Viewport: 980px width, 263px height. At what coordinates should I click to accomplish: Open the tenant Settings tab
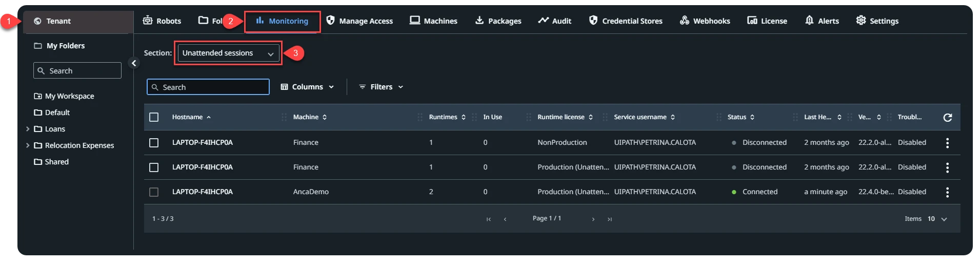coord(877,21)
